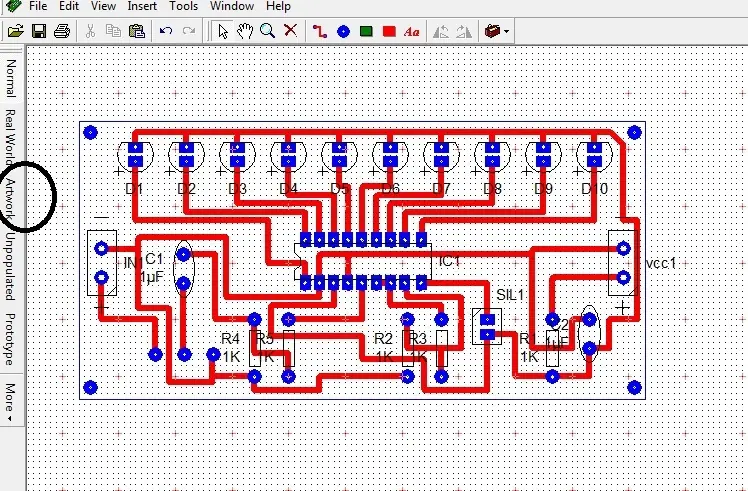Select the IC1 chip component
The image size is (748, 491).
(363, 261)
